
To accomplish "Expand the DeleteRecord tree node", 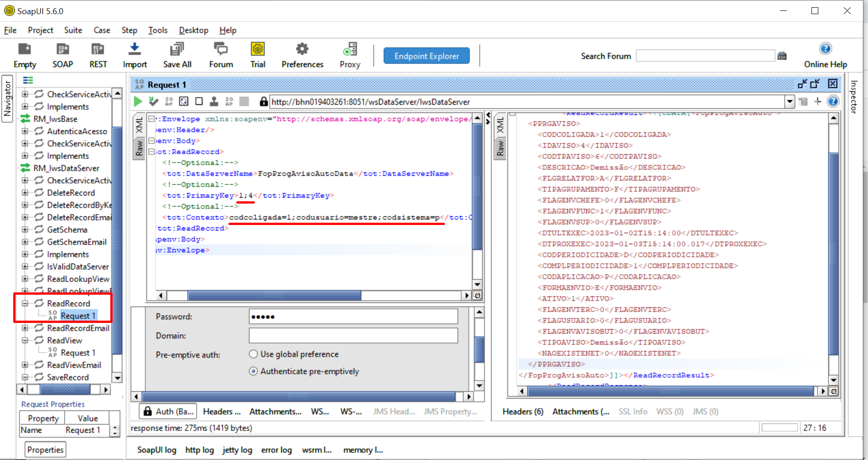I will pos(25,193).
